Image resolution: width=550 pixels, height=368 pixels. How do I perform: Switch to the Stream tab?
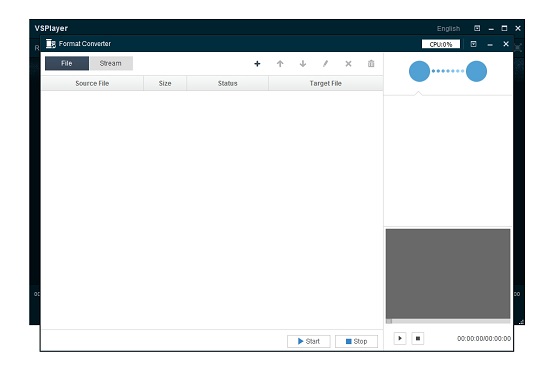click(x=111, y=63)
